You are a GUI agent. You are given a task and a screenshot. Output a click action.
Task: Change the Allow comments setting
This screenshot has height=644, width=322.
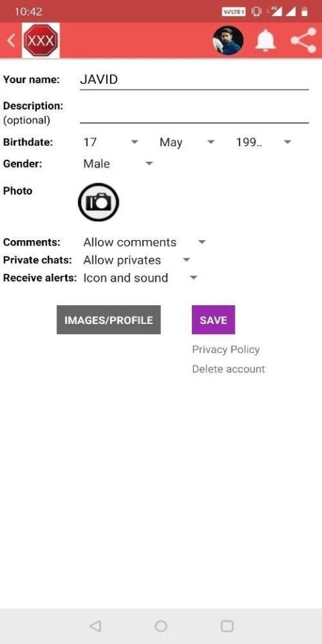point(144,242)
